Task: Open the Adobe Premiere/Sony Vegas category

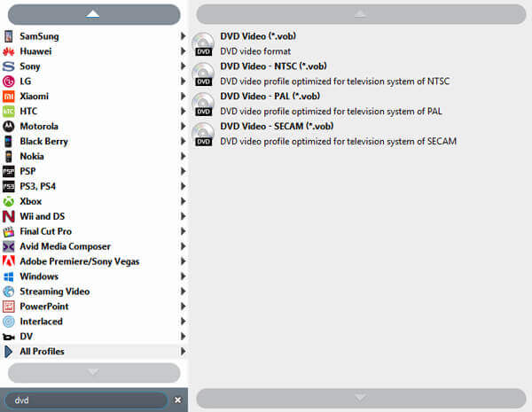Action: coord(94,261)
